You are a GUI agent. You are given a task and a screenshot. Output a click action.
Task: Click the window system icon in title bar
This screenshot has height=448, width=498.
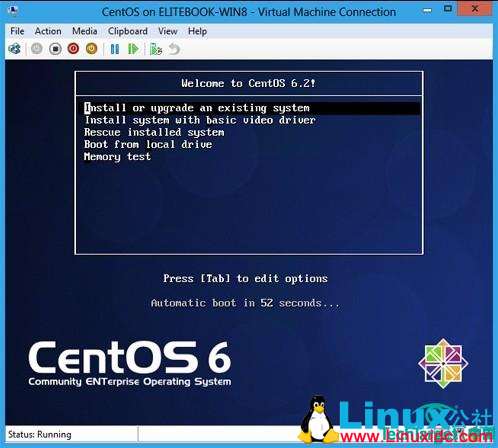13,10
